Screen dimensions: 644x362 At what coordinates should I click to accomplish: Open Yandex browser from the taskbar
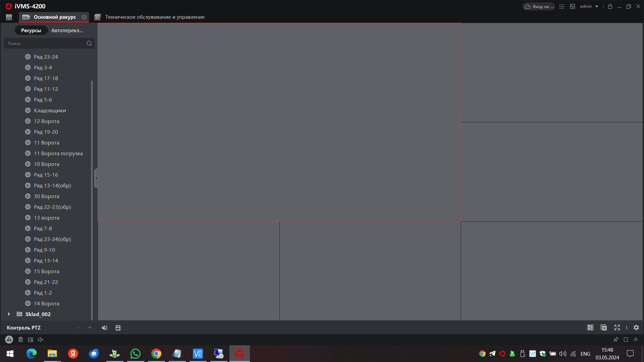point(73,354)
